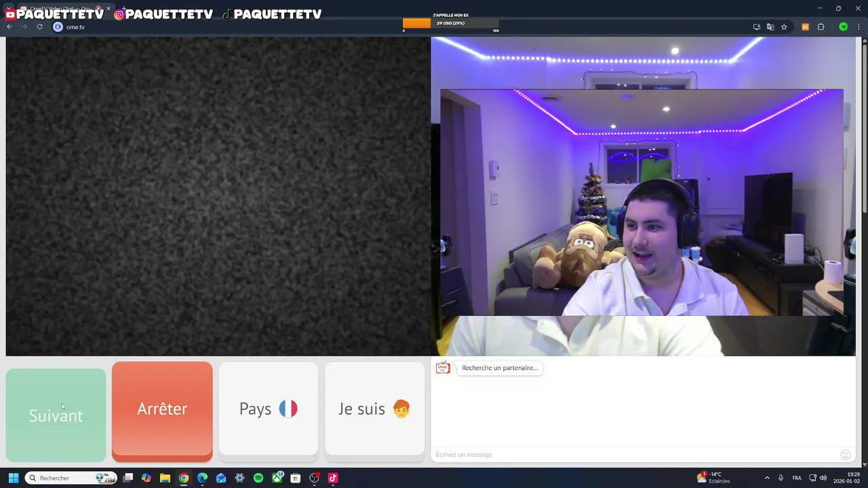Viewport: 868px width, 488px height.
Task: Go back in browser history
Action: (x=9, y=27)
